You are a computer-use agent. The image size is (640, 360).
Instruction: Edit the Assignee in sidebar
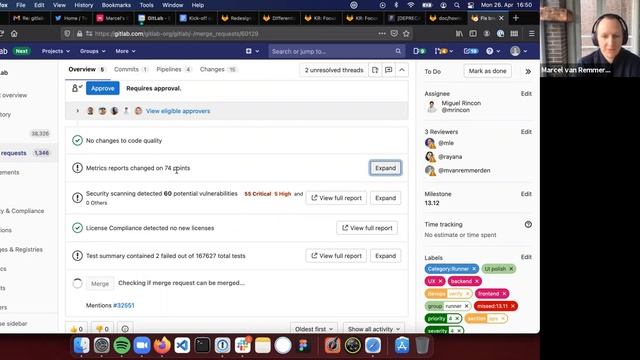(526, 94)
